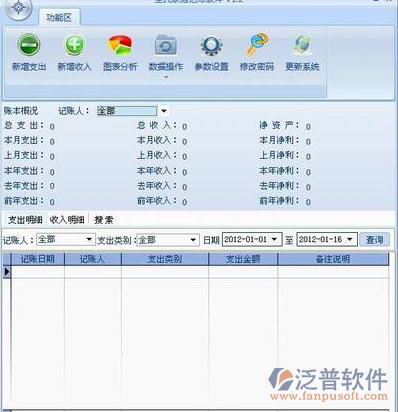Click the 更新系统 globe icon

pos(303,45)
